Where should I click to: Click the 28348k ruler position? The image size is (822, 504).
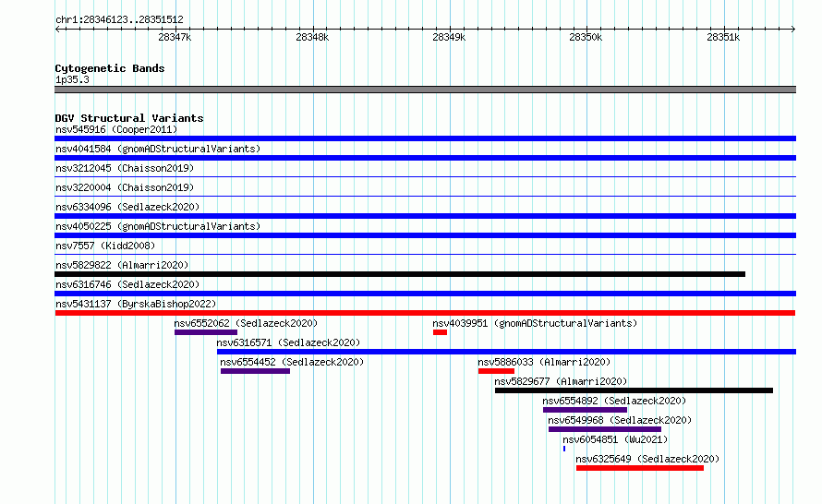point(312,37)
